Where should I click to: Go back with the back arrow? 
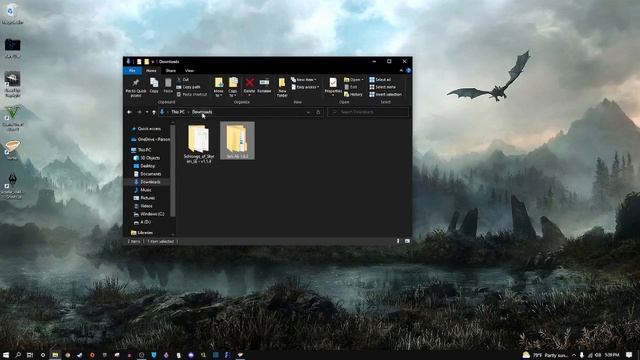click(x=129, y=112)
